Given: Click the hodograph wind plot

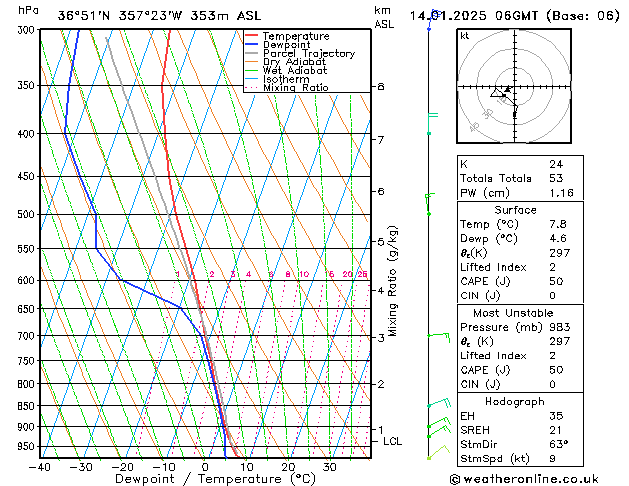Looking at the screenshot, I should [514, 86].
